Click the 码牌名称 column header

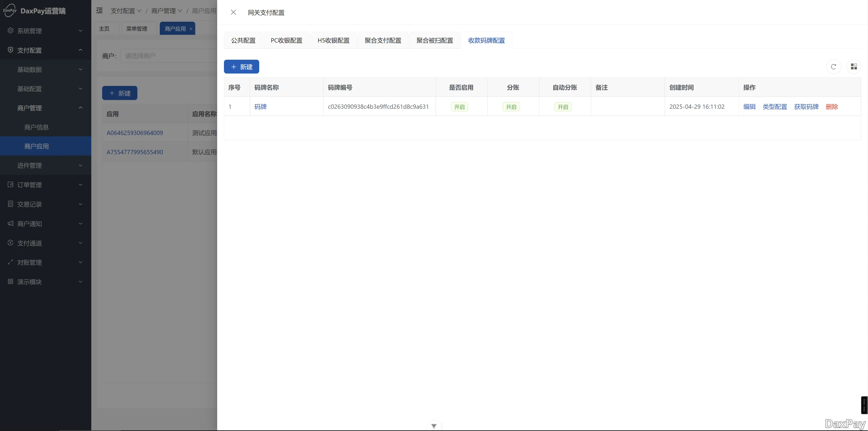[x=286, y=87]
